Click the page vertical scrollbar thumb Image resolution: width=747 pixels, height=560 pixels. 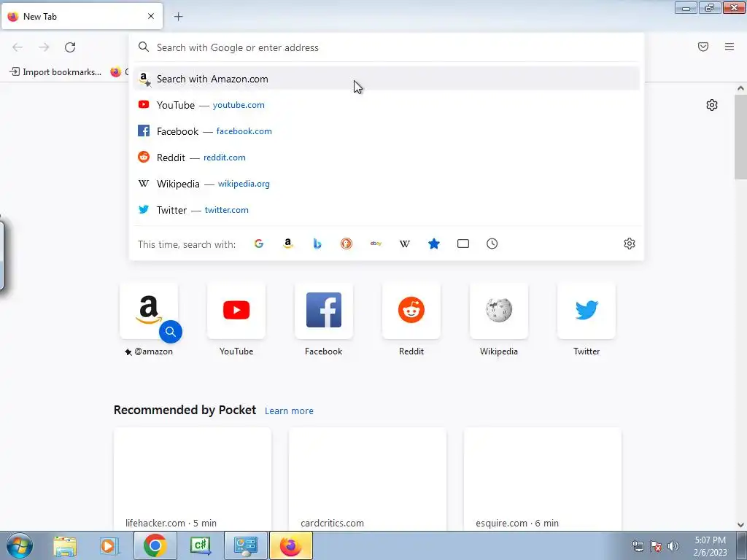(x=740, y=137)
